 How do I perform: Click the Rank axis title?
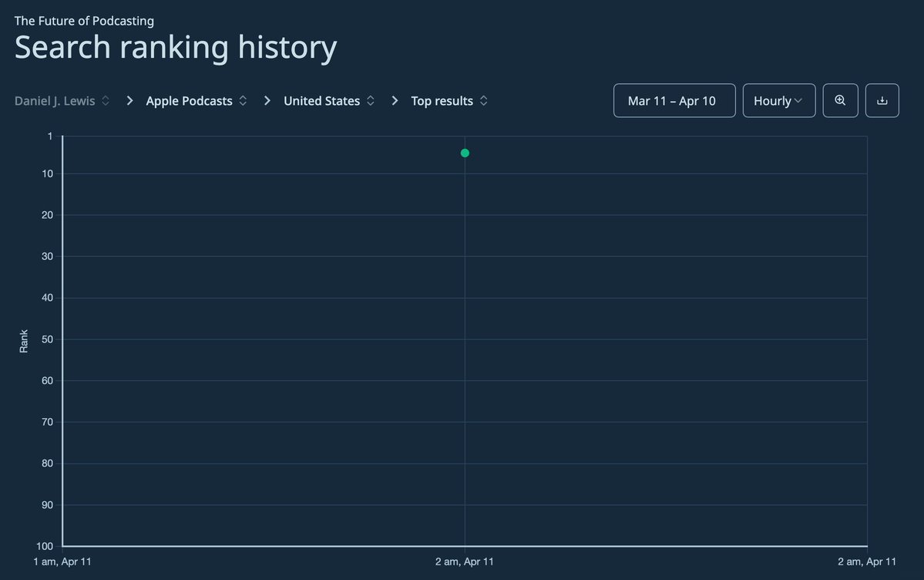(24, 341)
